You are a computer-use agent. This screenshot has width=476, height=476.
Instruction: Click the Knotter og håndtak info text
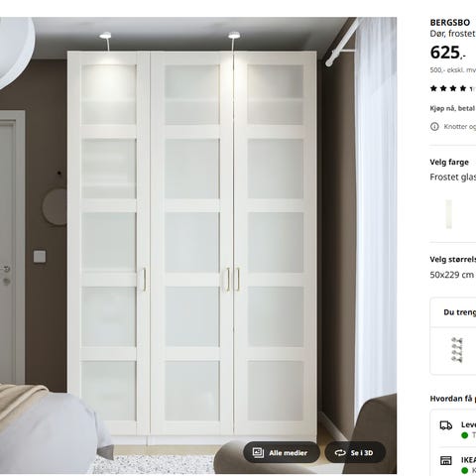(460, 126)
